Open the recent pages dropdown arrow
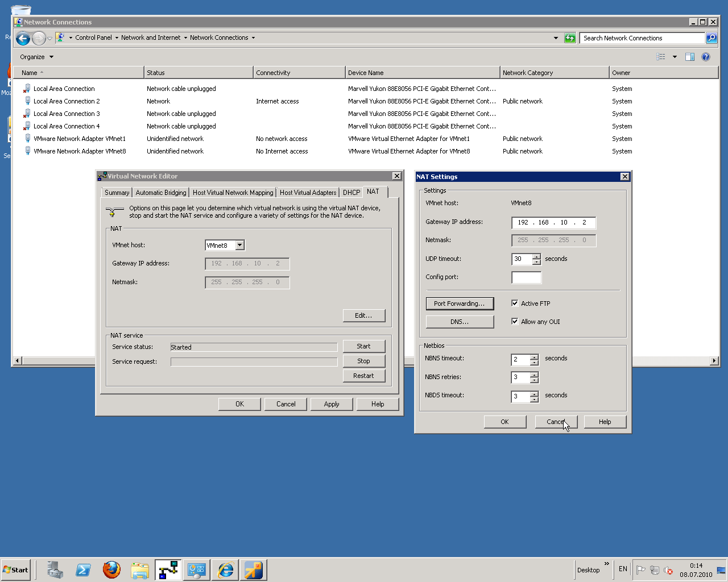This screenshot has width=728, height=582. pyautogui.click(x=49, y=38)
